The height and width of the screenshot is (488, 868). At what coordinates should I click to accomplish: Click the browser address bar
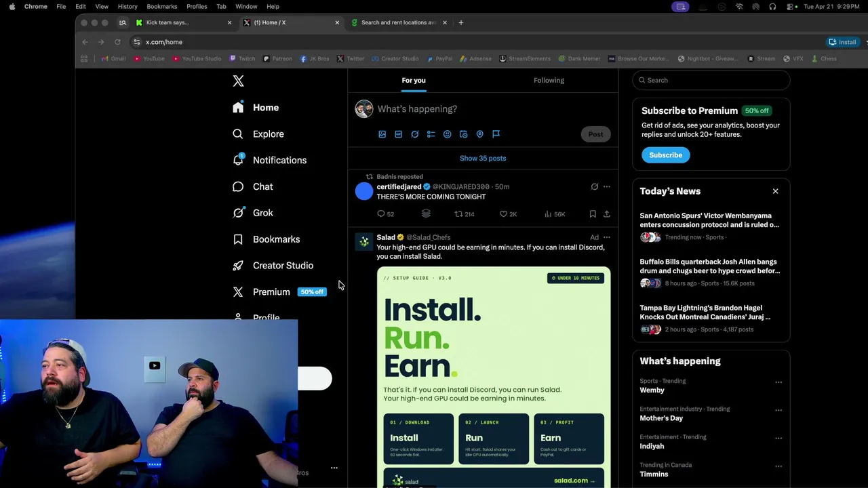click(475, 42)
